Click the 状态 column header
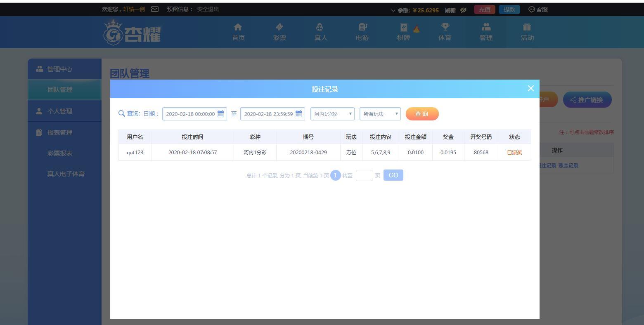Viewport: 644px width, 325px height. [x=514, y=137]
